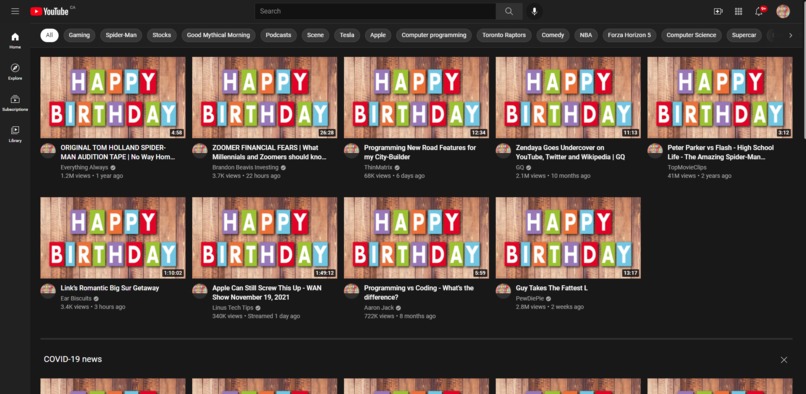This screenshot has height=394, width=806.
Task: Click the Search input field
Action: coord(375,11)
